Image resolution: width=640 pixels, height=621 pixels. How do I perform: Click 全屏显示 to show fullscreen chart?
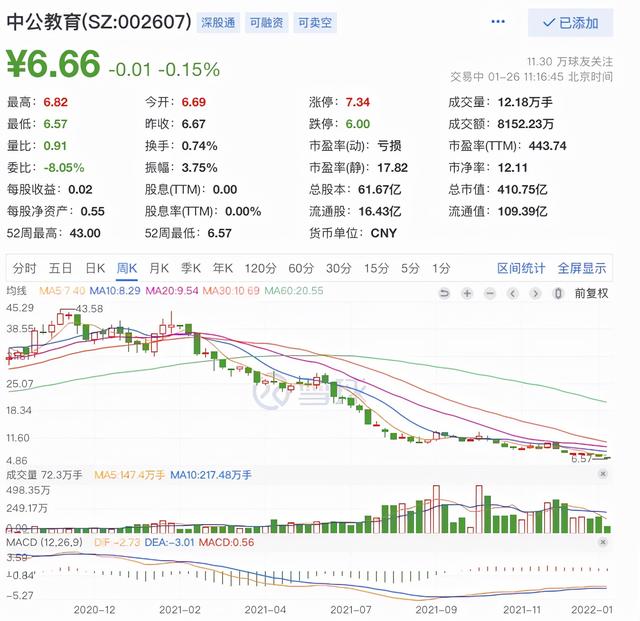[582, 268]
